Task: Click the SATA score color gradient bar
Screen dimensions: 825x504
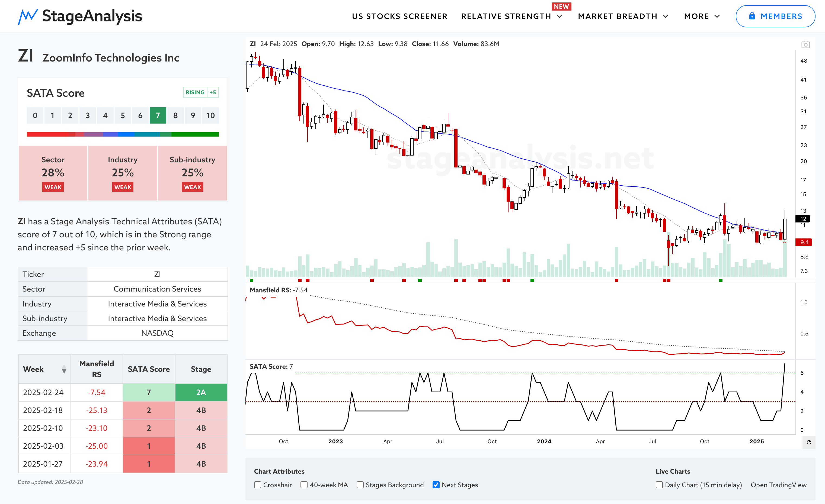Action: [x=123, y=134]
